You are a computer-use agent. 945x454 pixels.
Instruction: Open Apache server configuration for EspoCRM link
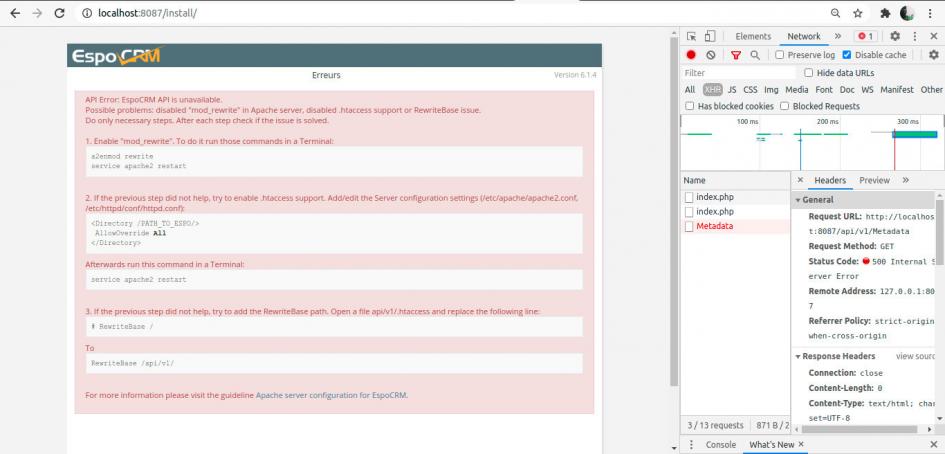point(331,395)
